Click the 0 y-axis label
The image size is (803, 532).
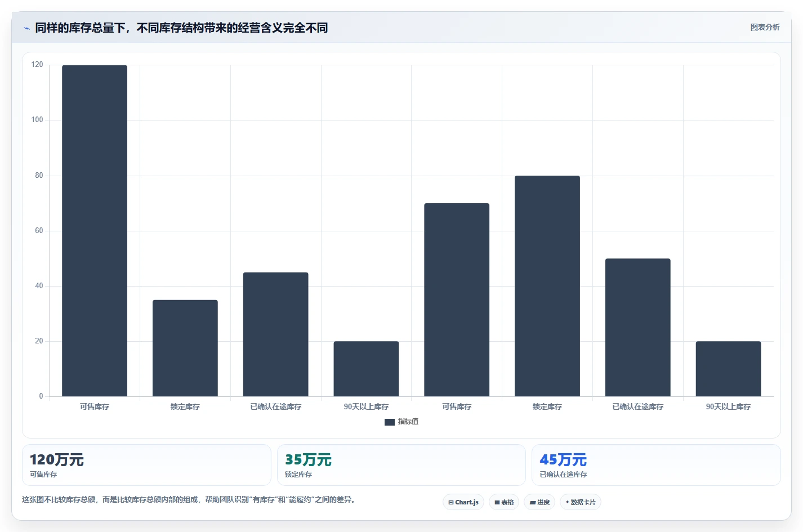point(41,396)
